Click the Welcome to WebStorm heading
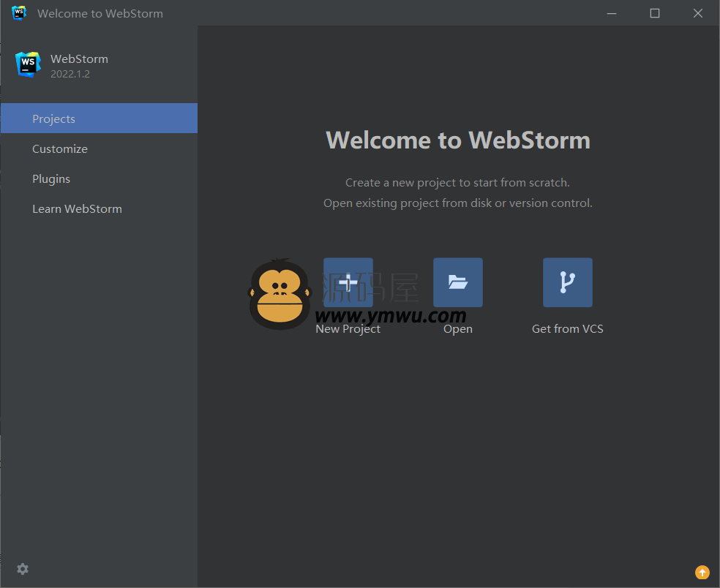Image resolution: width=720 pixels, height=588 pixels. (x=458, y=140)
